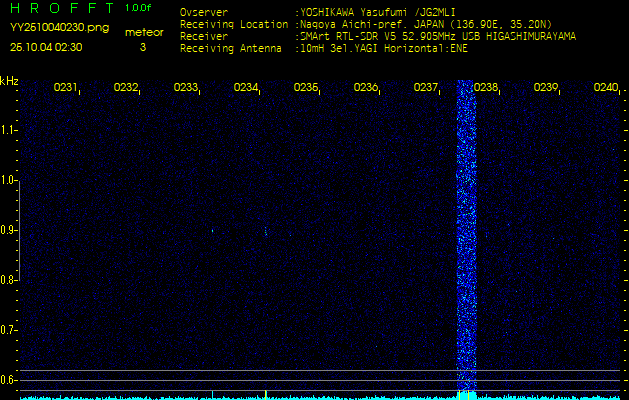Click the 0.9 kHz axis label
This screenshot has height=400, width=629.
[7, 230]
